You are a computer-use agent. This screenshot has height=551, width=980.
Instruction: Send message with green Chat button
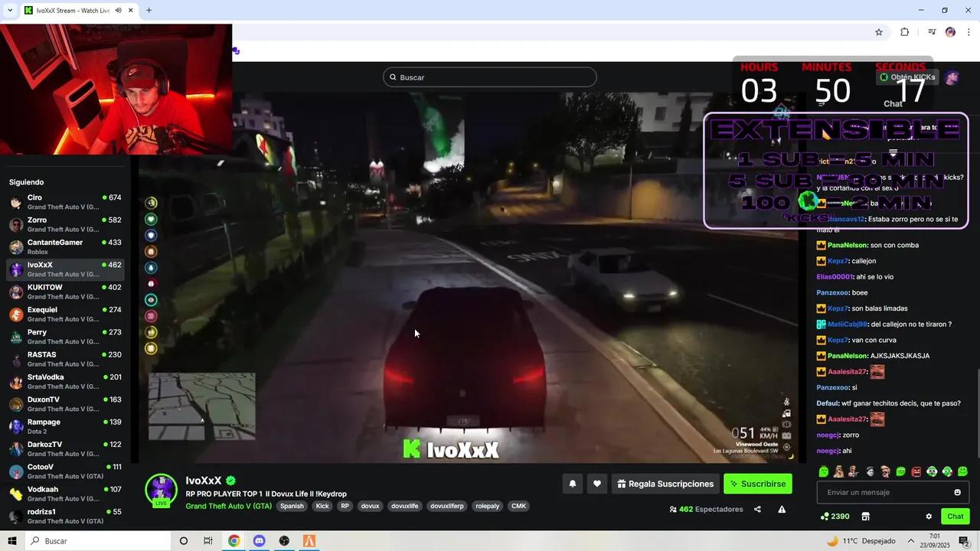pos(955,517)
